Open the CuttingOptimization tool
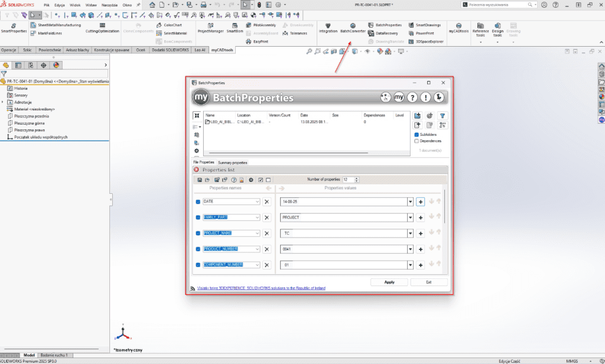This screenshot has height=364, width=605. (x=102, y=28)
